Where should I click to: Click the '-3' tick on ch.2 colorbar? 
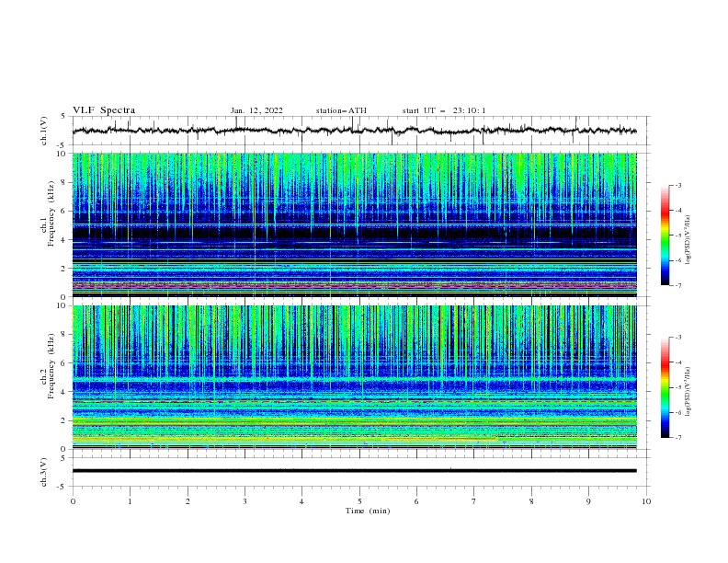(678, 338)
